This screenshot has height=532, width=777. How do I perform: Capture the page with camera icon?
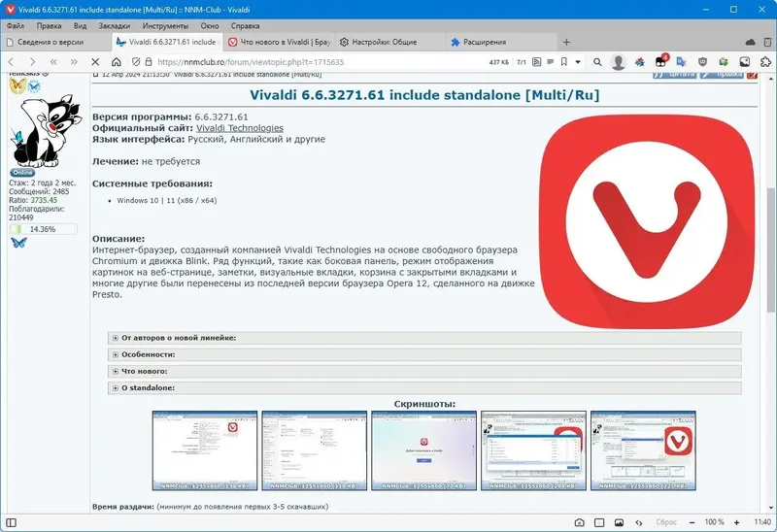pos(579,522)
